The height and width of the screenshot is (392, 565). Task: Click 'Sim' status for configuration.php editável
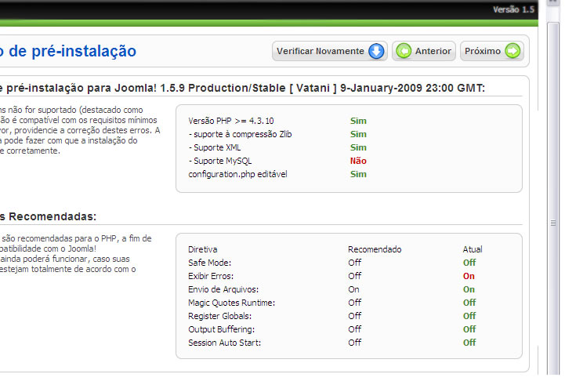click(358, 174)
